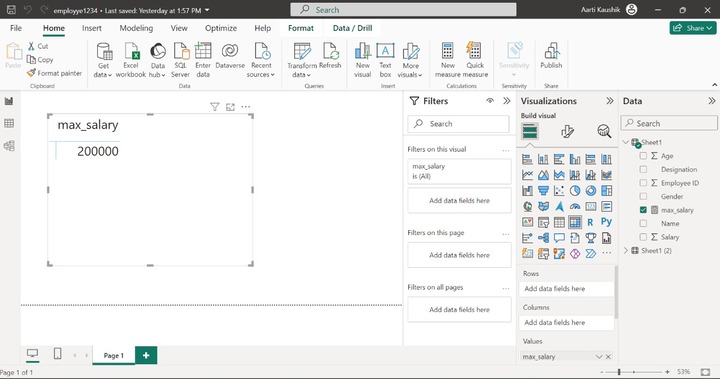Expand the Sheet1 (2) table
This screenshot has height=379, width=720.
tap(626, 250)
